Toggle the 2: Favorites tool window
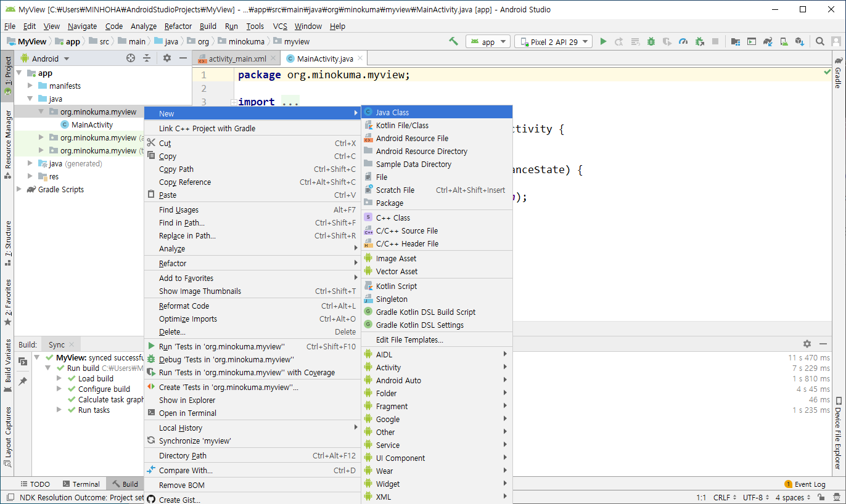This screenshot has height=504, width=846. [7, 302]
